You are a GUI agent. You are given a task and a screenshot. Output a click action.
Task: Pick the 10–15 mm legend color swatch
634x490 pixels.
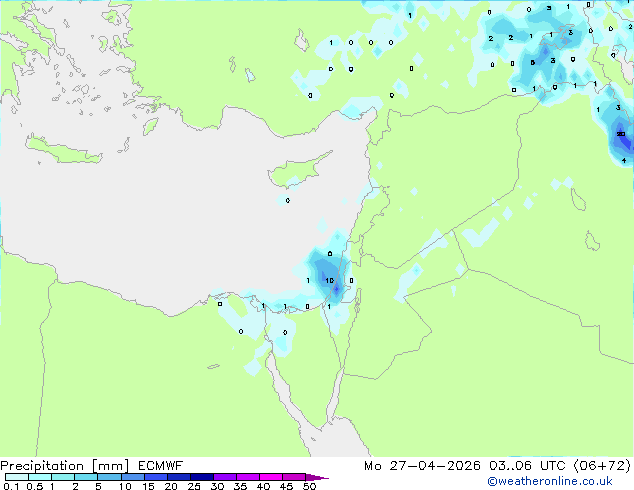pyautogui.click(x=132, y=477)
